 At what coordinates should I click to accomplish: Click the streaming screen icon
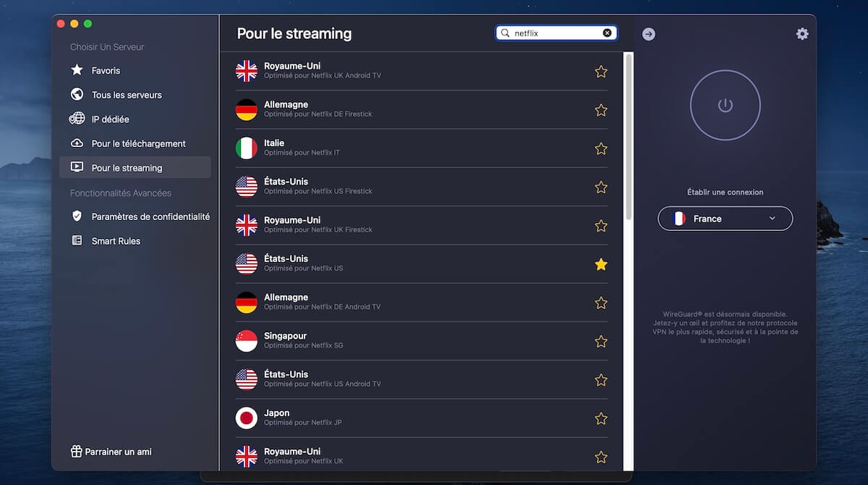pyautogui.click(x=77, y=167)
